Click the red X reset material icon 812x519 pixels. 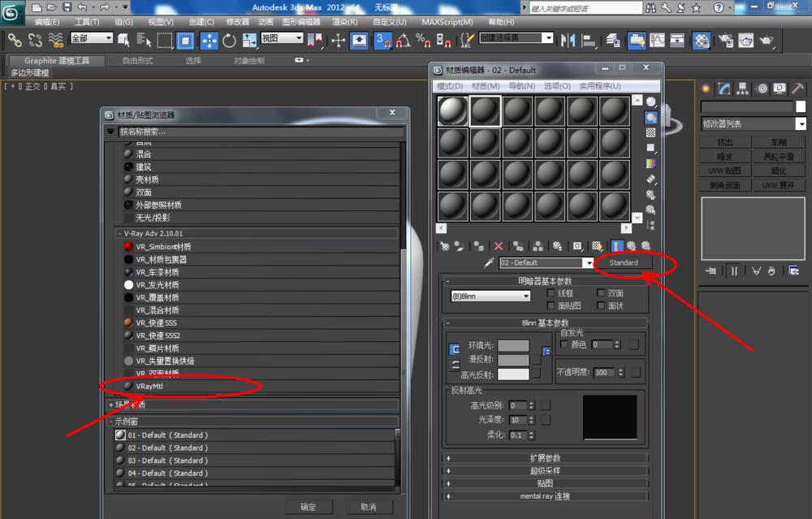499,246
